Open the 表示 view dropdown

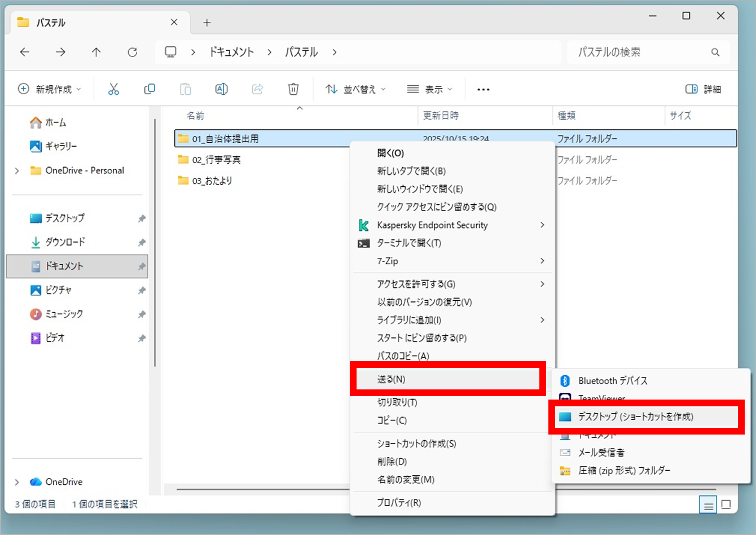coord(429,89)
